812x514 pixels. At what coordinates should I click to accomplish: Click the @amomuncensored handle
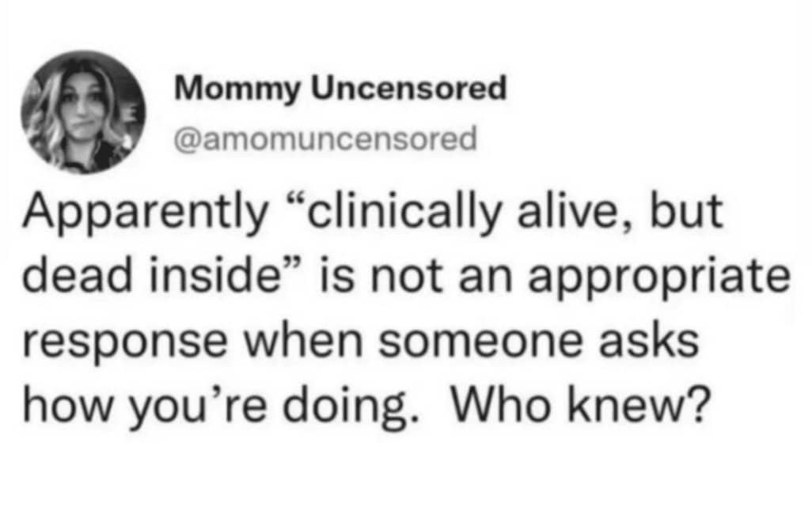326,139
